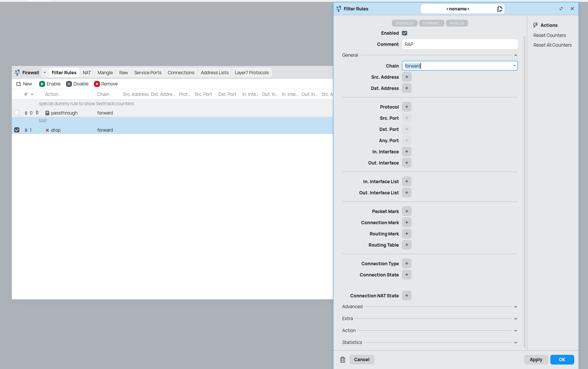Screen dimensions: 588x369
Task: Click the Apply button
Action: (x=536, y=360)
